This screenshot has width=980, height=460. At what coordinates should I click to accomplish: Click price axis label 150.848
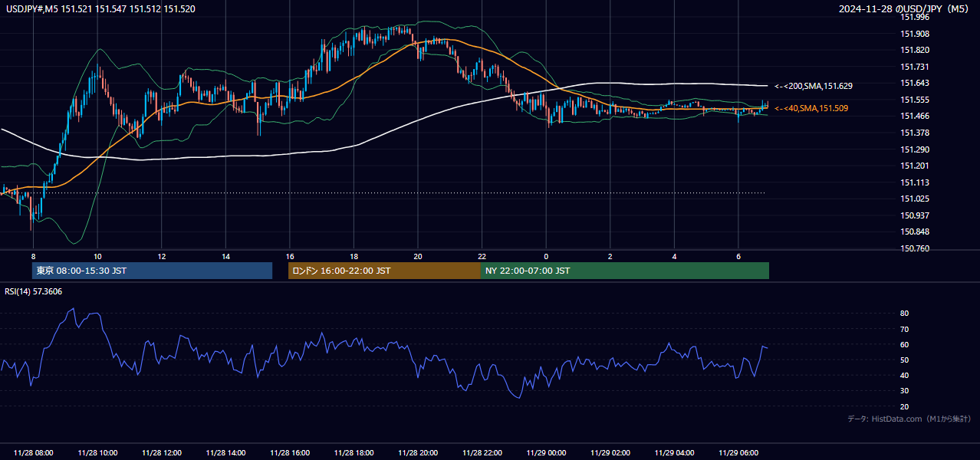tap(915, 232)
